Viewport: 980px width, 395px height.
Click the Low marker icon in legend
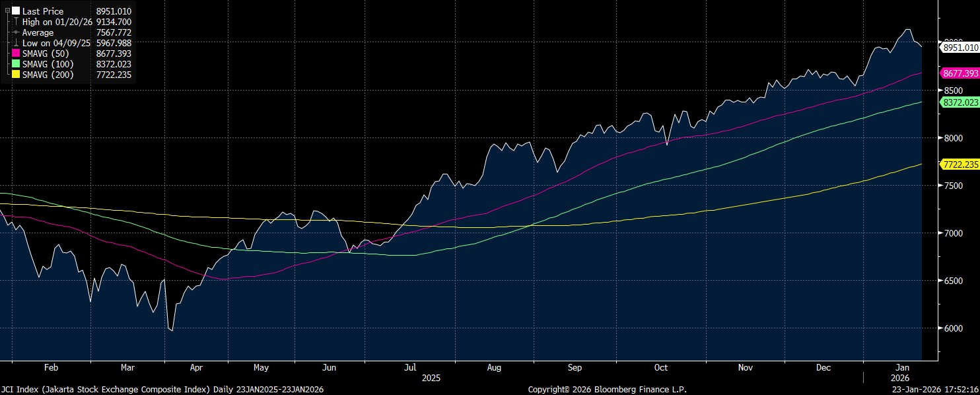point(16,43)
